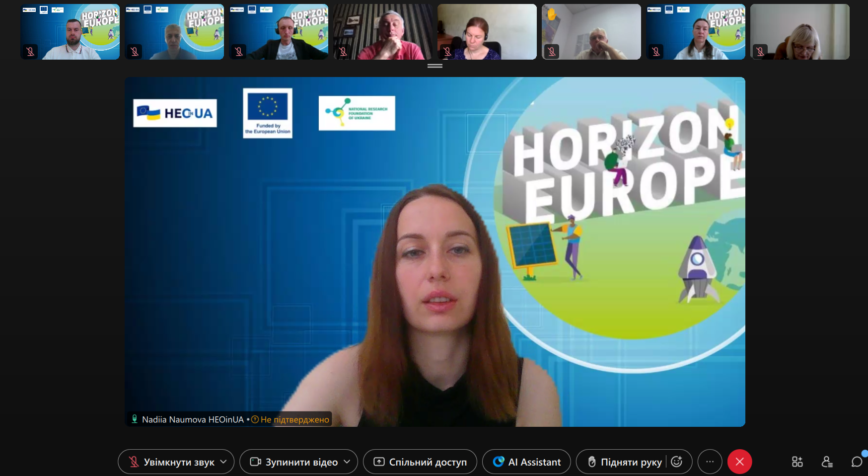Viewport: 868px width, 476px height.
Task: Open audio options arrow beside "Увімкнути звук"
Action: [224, 462]
